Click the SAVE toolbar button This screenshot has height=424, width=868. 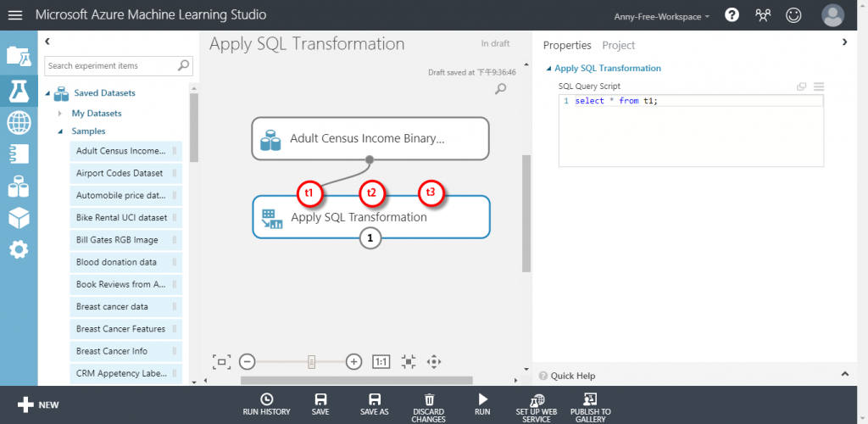[320, 404]
